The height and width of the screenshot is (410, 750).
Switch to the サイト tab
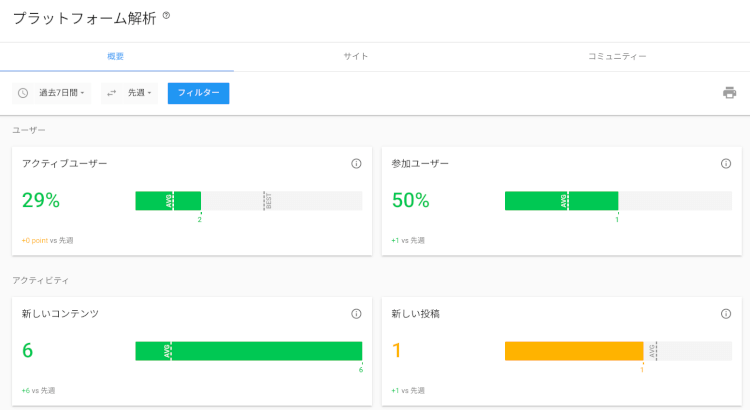click(x=355, y=57)
